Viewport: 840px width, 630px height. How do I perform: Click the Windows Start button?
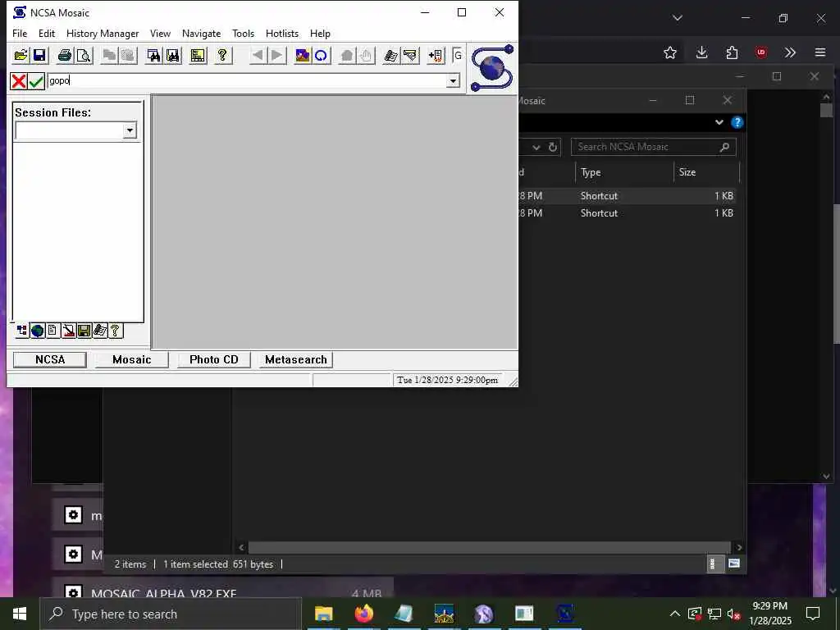(x=20, y=614)
